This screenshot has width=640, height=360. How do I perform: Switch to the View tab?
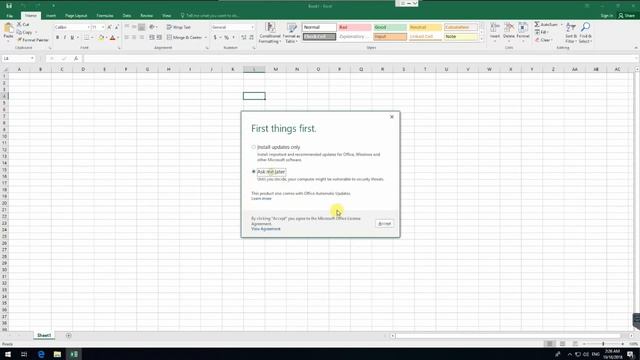click(167, 16)
